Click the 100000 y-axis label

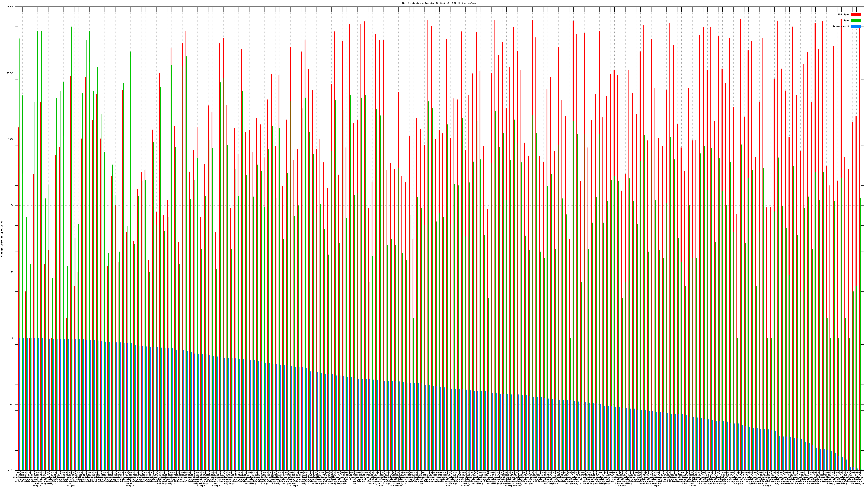(10, 7)
